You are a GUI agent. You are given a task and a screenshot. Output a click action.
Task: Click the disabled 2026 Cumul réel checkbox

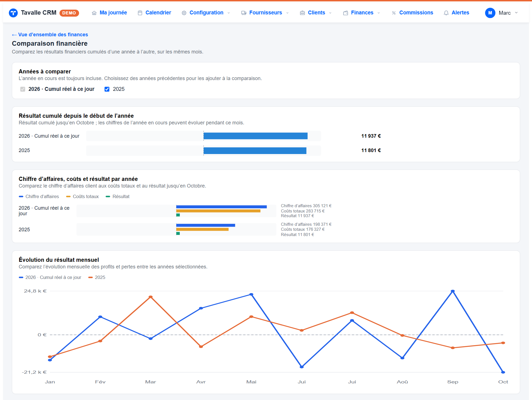coord(23,89)
